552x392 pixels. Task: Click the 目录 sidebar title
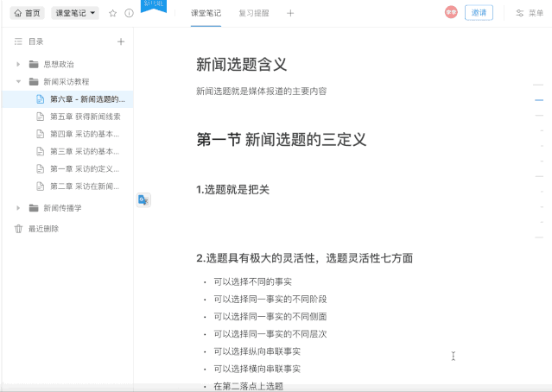(36, 41)
